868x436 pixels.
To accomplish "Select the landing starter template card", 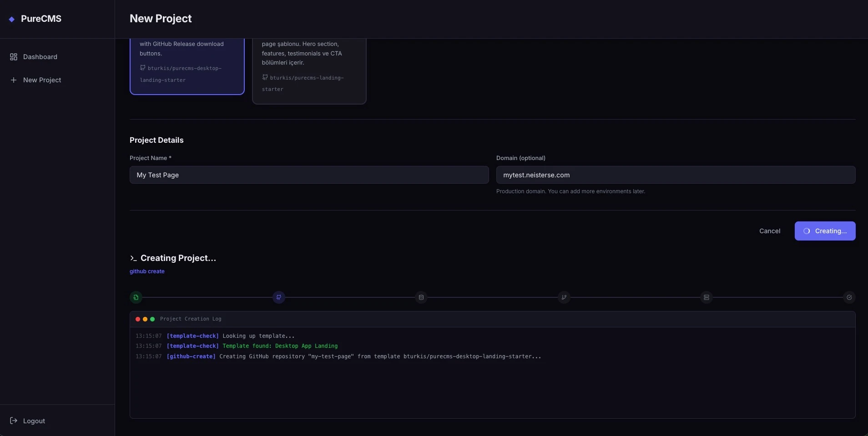I will click(309, 71).
